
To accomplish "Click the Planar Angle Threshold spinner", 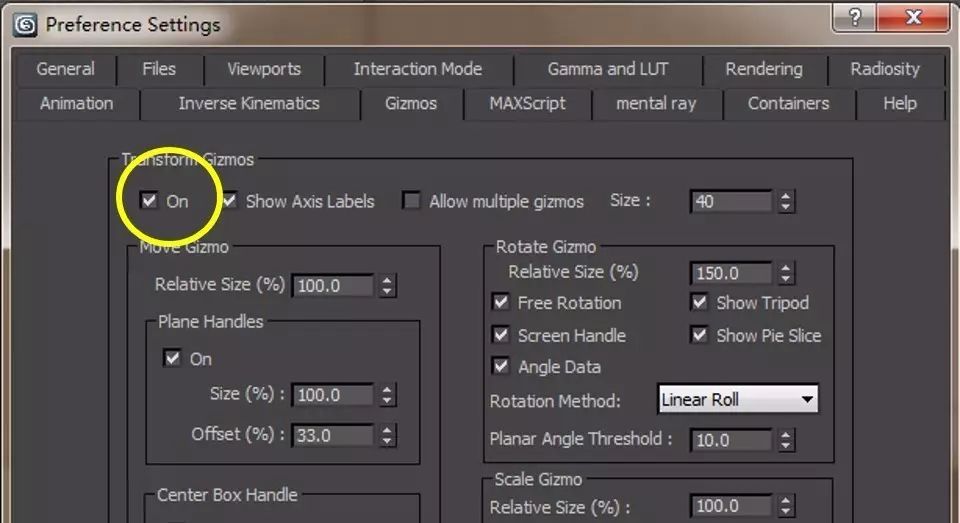I will (786, 440).
